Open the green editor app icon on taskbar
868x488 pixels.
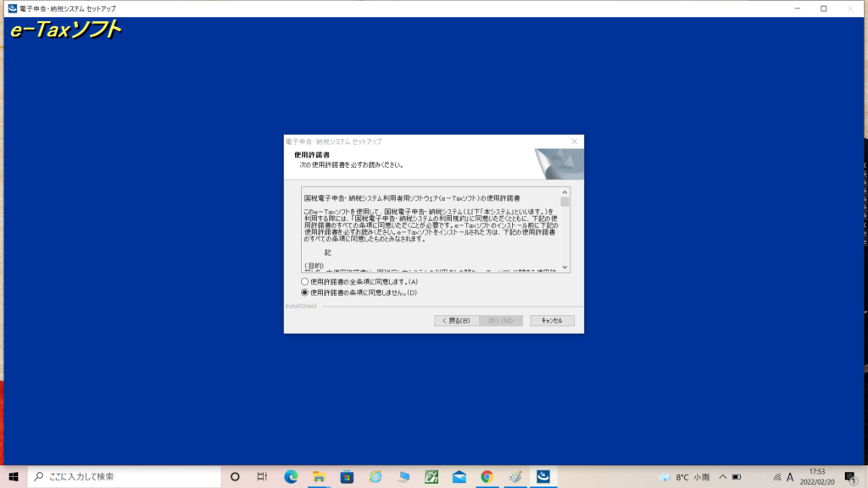click(431, 477)
